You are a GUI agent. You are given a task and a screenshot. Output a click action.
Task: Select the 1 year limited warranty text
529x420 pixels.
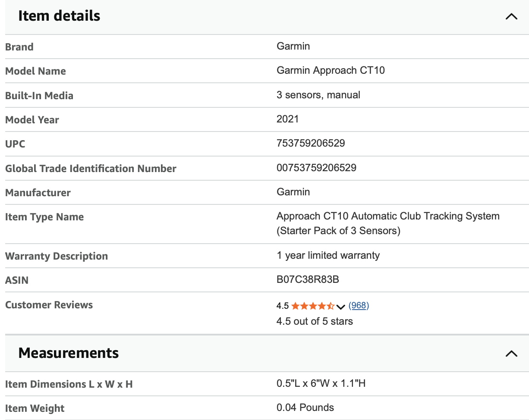[x=328, y=255]
